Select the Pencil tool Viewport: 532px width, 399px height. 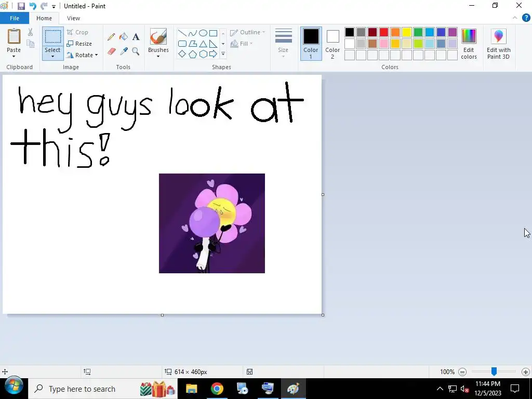coord(111,37)
